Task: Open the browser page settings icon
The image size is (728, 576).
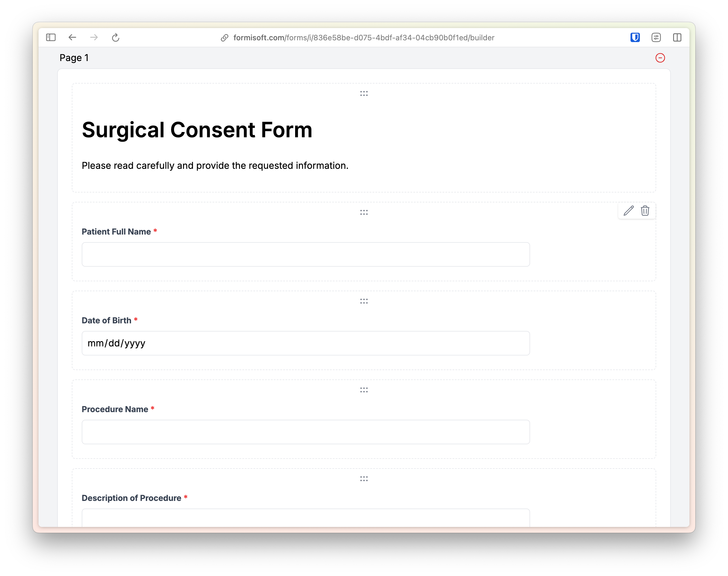Action: click(x=656, y=37)
